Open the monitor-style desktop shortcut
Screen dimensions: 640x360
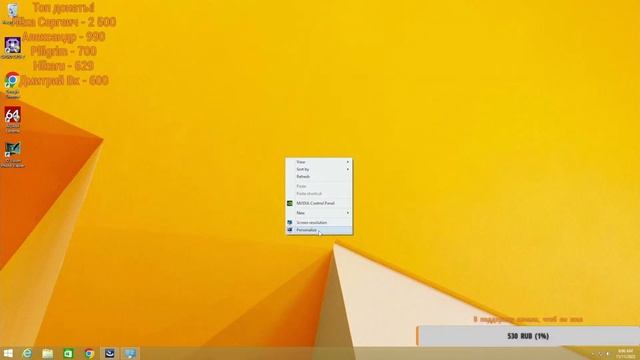(x=13, y=154)
